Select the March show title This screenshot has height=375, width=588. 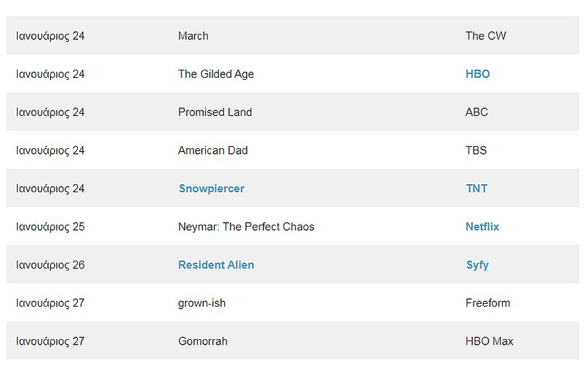point(193,36)
